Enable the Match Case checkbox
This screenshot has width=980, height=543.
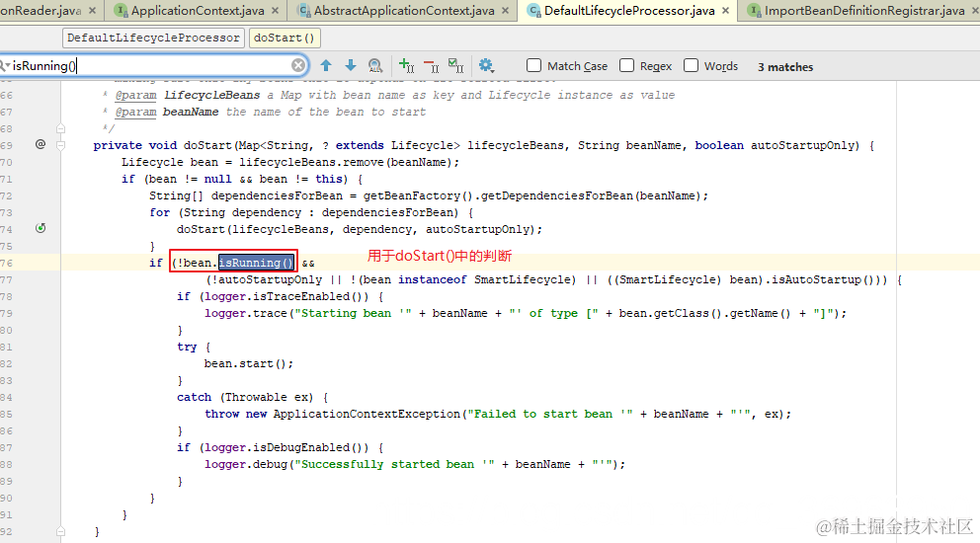point(533,65)
